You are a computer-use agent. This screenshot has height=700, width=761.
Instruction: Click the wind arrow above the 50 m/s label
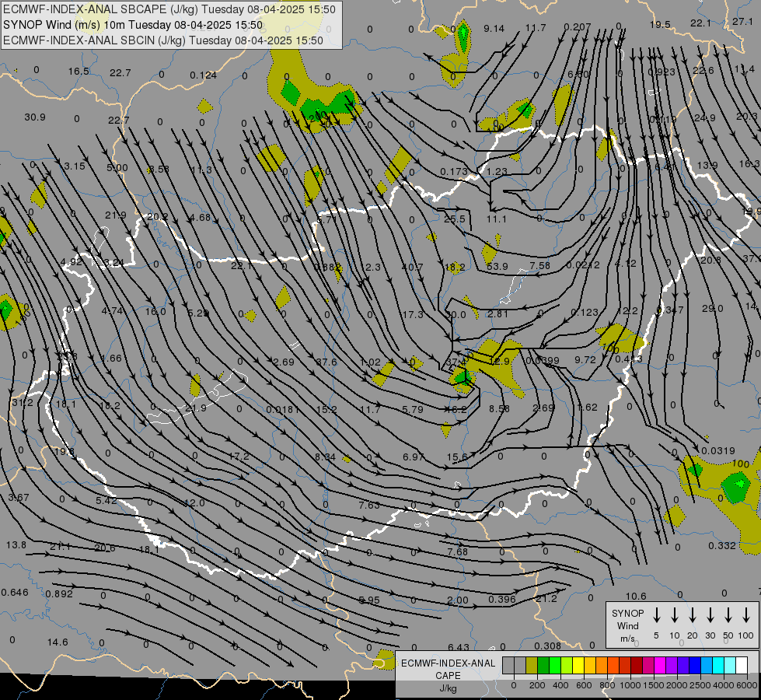click(728, 615)
